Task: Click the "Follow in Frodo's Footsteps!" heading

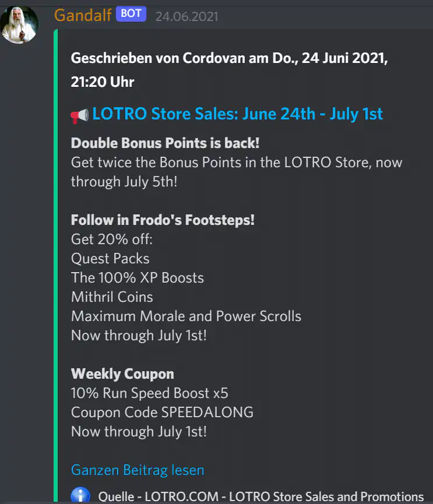Action: coord(162,220)
